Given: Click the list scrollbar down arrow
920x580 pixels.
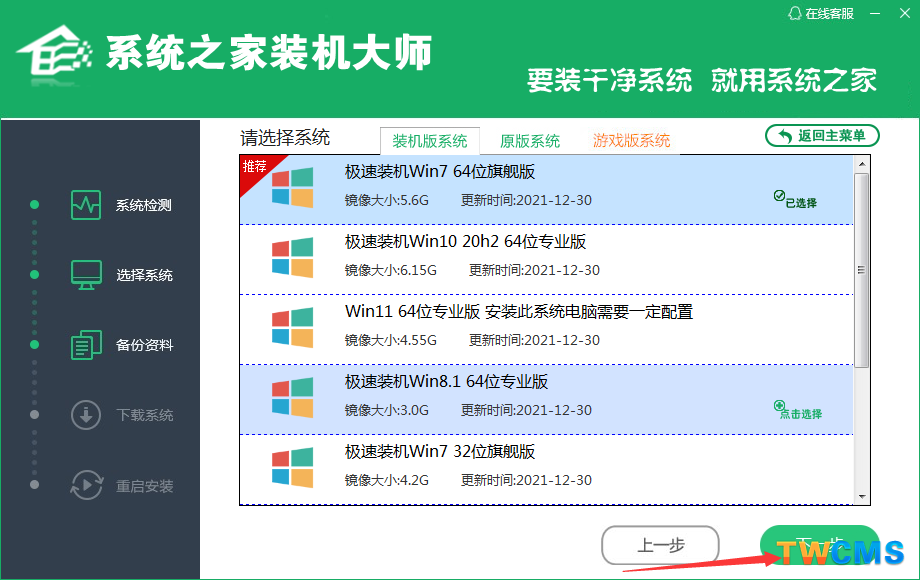Looking at the screenshot, I should [x=862, y=497].
